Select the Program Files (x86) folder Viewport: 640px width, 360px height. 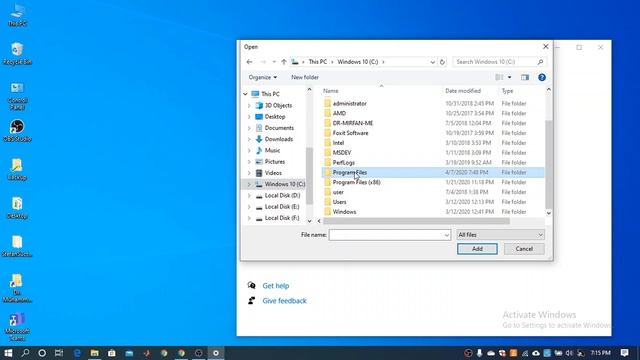[x=356, y=182]
